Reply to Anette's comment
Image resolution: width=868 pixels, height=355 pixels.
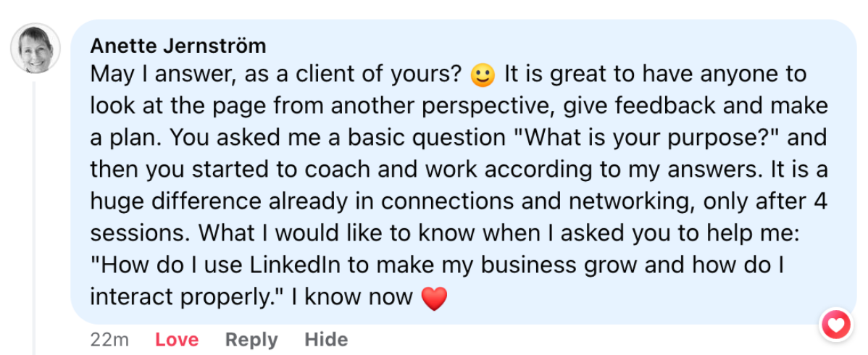point(251,339)
